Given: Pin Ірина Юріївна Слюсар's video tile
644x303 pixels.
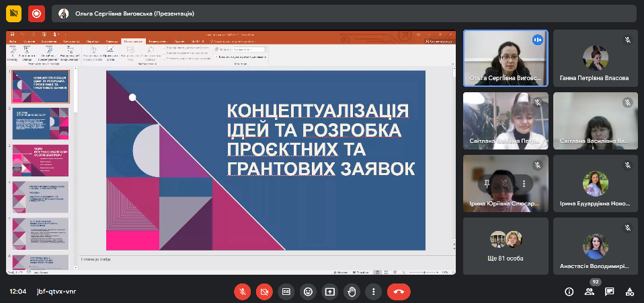Looking at the screenshot, I should [x=487, y=182].
